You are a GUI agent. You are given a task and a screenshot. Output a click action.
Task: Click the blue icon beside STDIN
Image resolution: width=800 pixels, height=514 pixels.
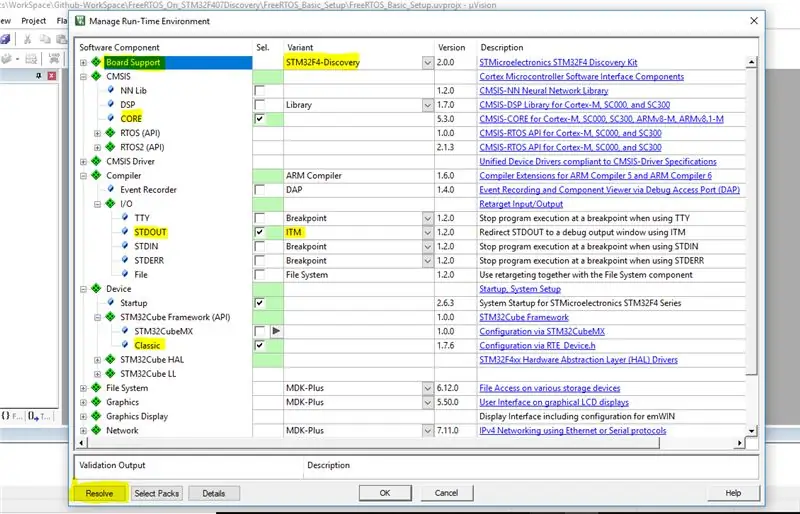(125, 246)
